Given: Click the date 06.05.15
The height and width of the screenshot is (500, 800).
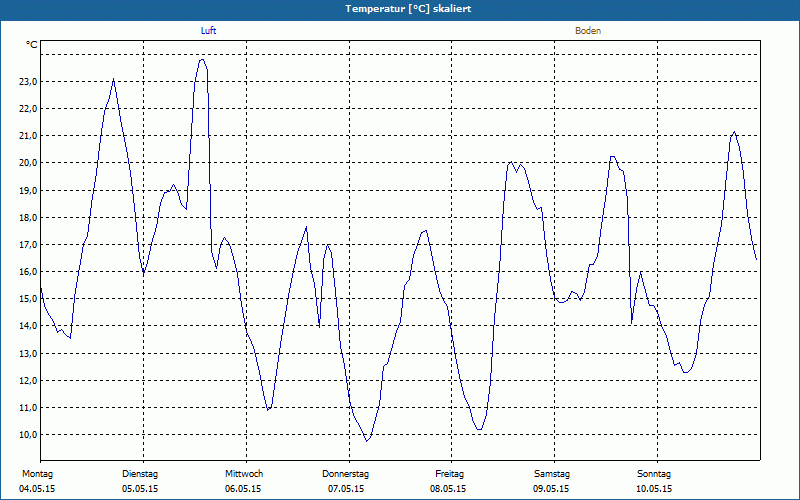Looking at the screenshot, I should [x=243, y=489].
